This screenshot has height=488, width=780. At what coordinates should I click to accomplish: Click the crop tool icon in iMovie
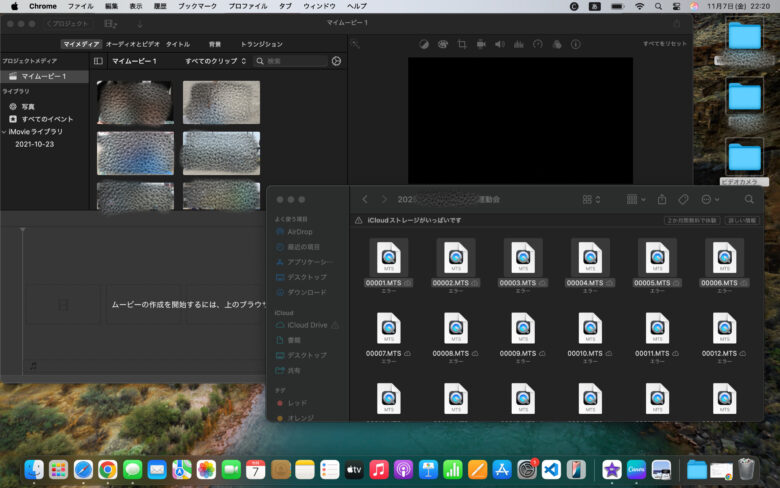pos(462,44)
